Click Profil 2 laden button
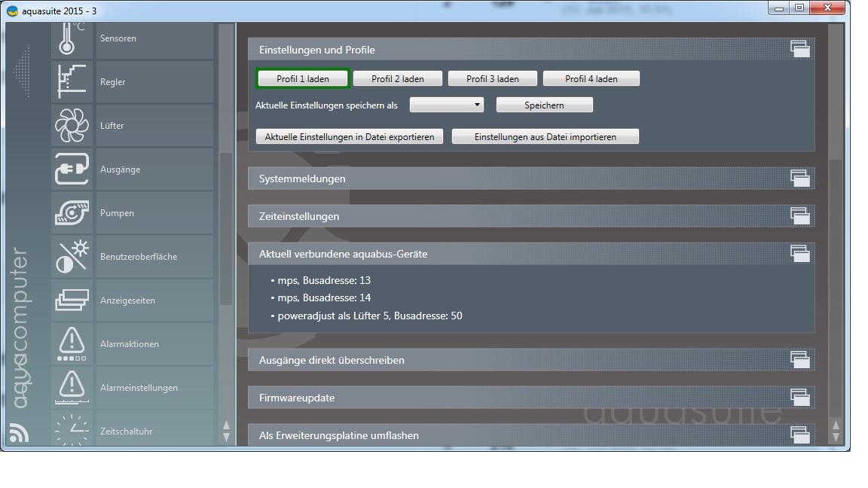 coord(398,78)
